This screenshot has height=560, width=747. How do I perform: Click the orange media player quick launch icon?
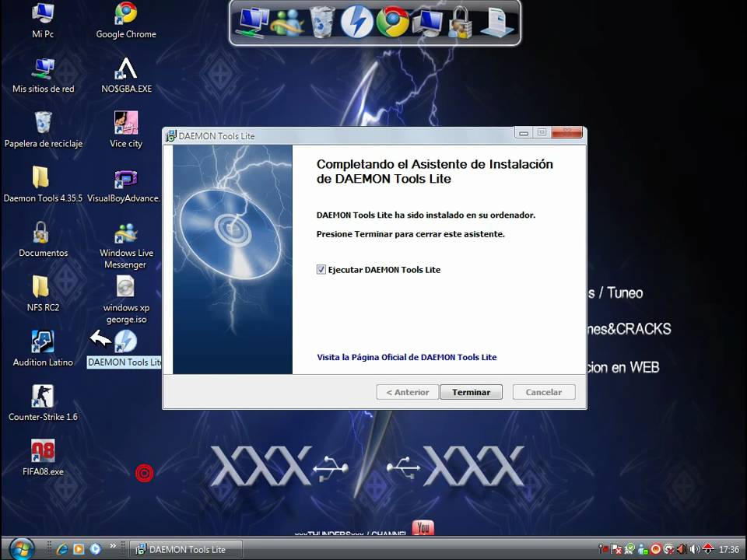click(x=79, y=549)
